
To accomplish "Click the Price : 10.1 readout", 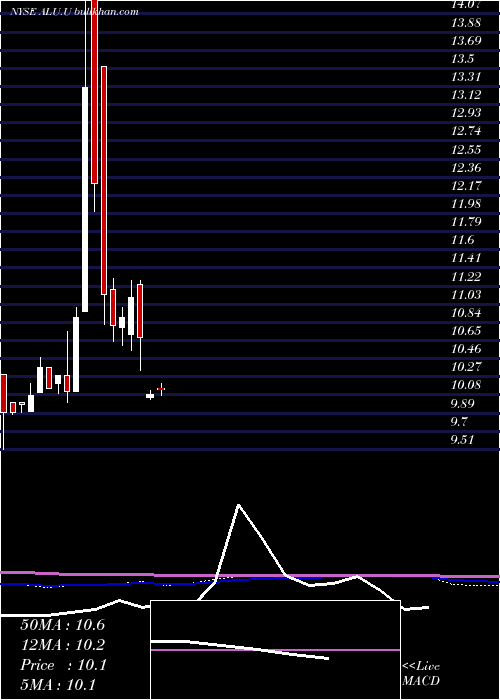I will (x=63, y=665).
